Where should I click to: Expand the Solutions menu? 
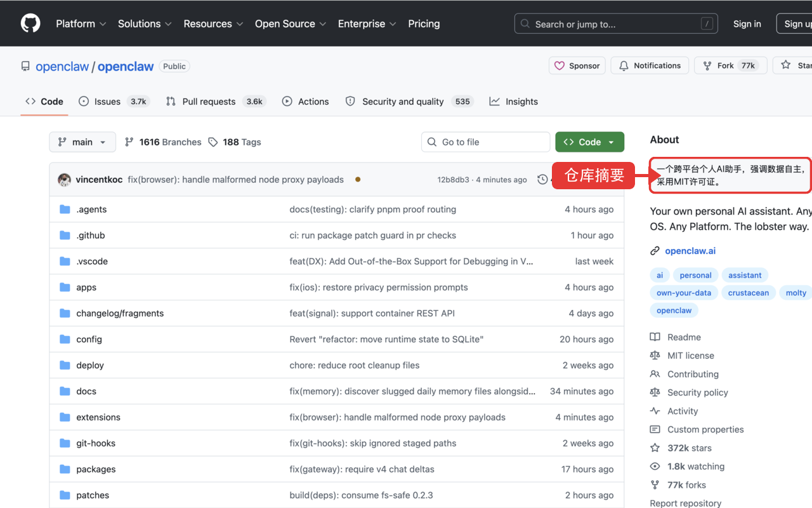(x=145, y=23)
